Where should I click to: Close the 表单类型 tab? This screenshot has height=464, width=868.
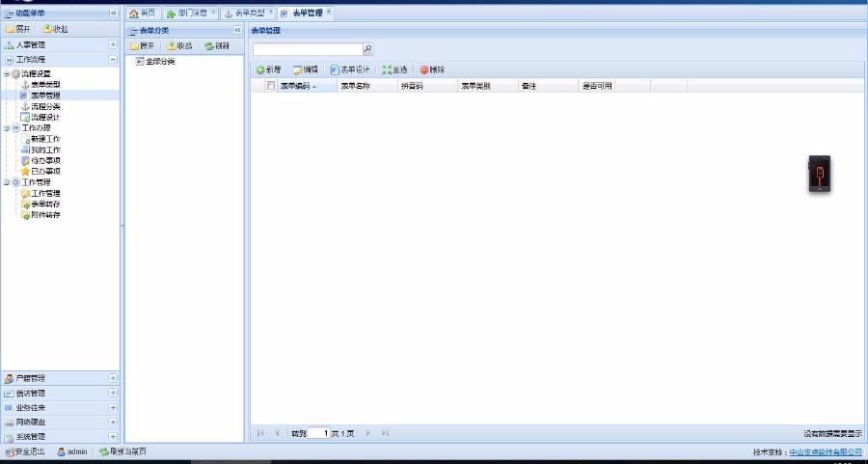click(271, 11)
